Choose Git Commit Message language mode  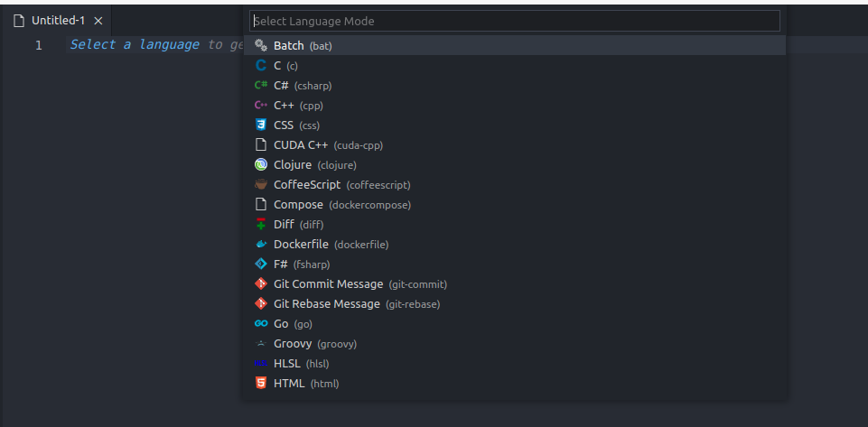329,283
